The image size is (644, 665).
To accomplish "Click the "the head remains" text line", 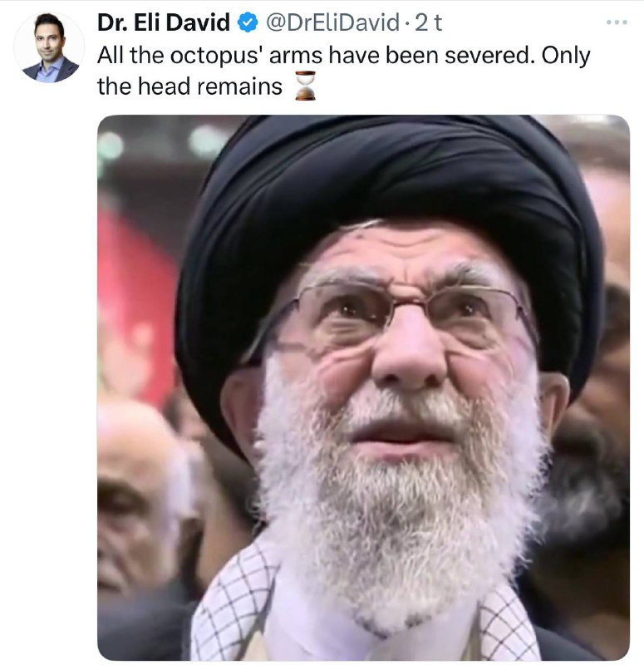I will [189, 86].
